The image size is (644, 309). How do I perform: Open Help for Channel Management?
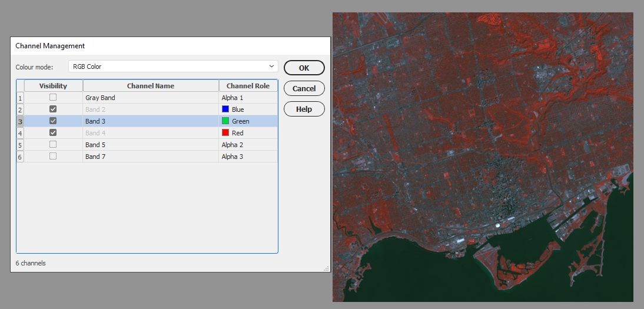(x=304, y=109)
